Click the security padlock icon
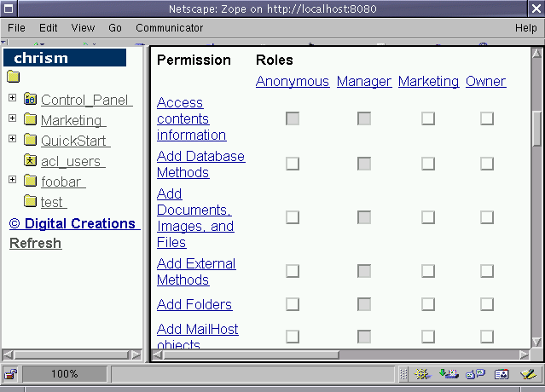545x392 pixels. [x=10, y=374]
